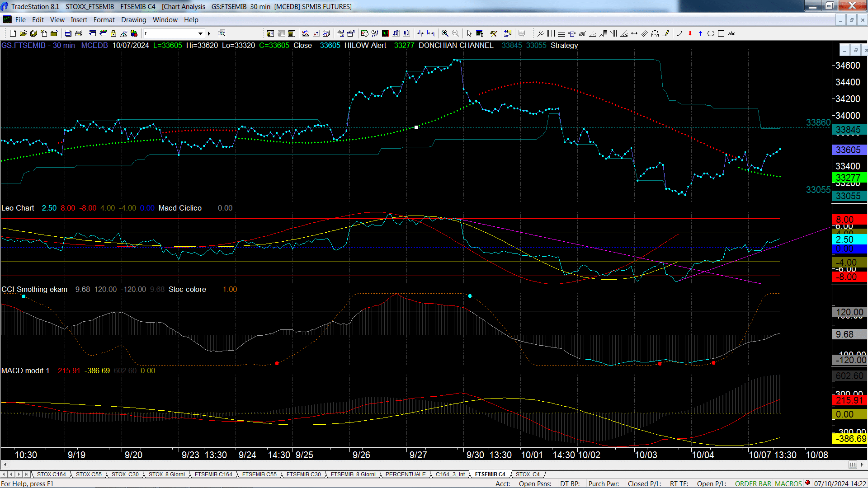Open the File menu
This screenshot has width=868, height=488.
pyautogui.click(x=20, y=20)
